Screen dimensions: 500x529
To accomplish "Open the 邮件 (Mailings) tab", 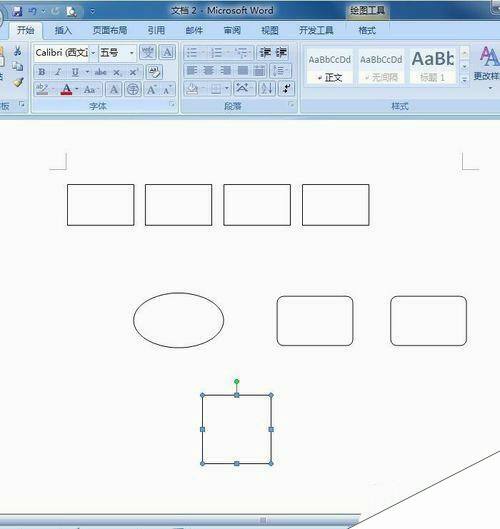I will [194, 30].
